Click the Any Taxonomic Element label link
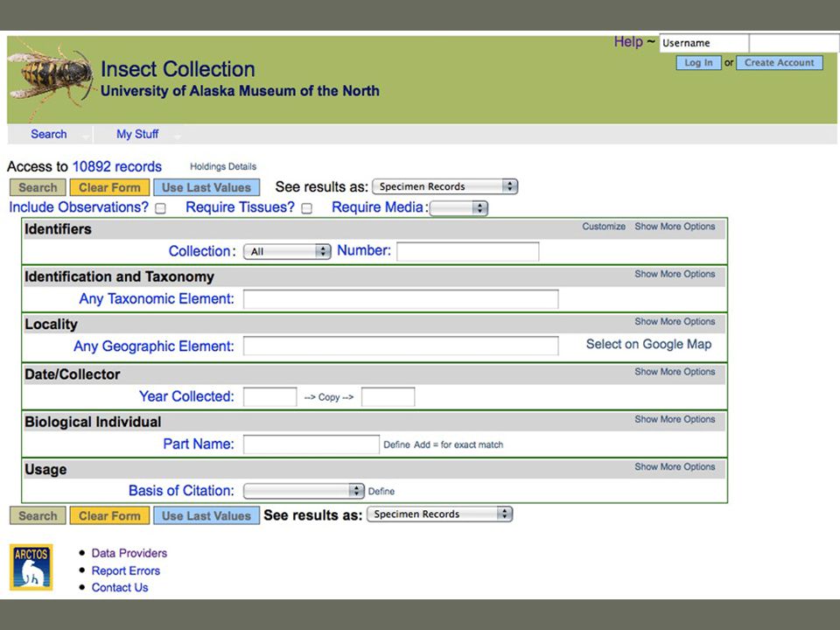The image size is (840, 630). [157, 299]
